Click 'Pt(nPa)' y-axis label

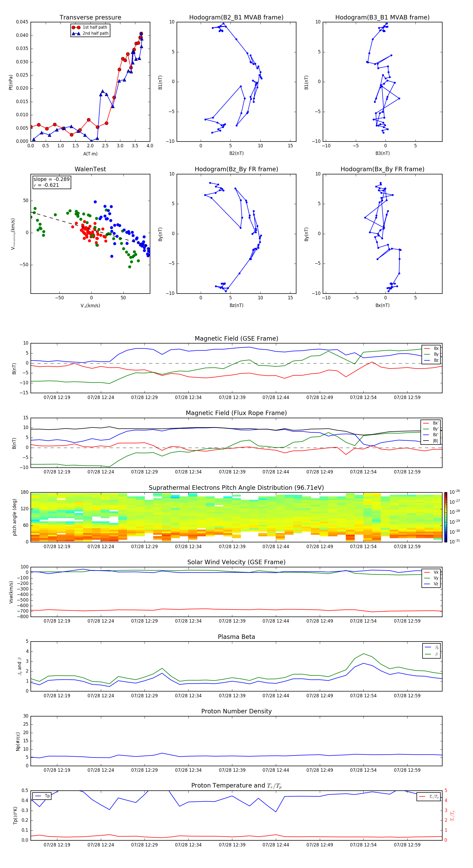point(11,82)
